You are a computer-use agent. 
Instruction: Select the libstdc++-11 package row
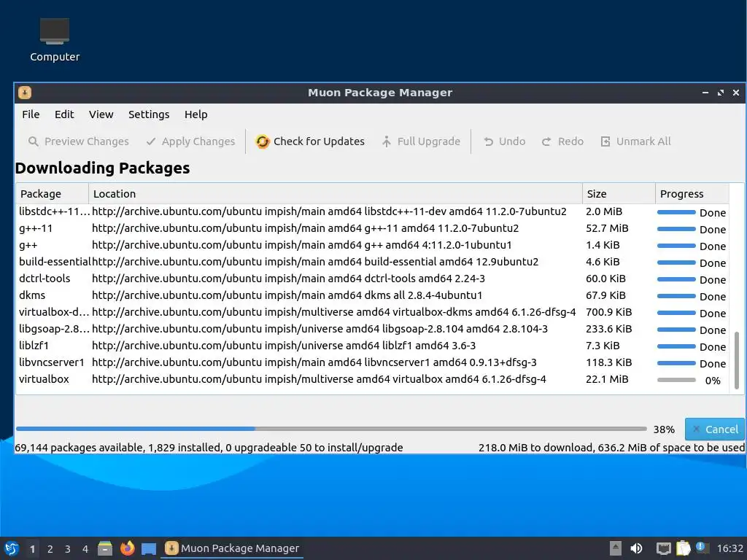[x=373, y=211]
